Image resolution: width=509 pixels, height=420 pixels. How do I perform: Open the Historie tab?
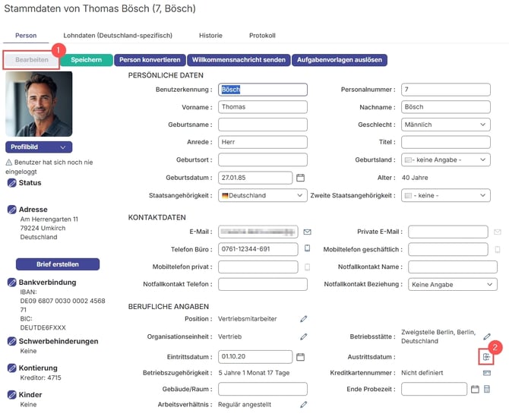(210, 36)
